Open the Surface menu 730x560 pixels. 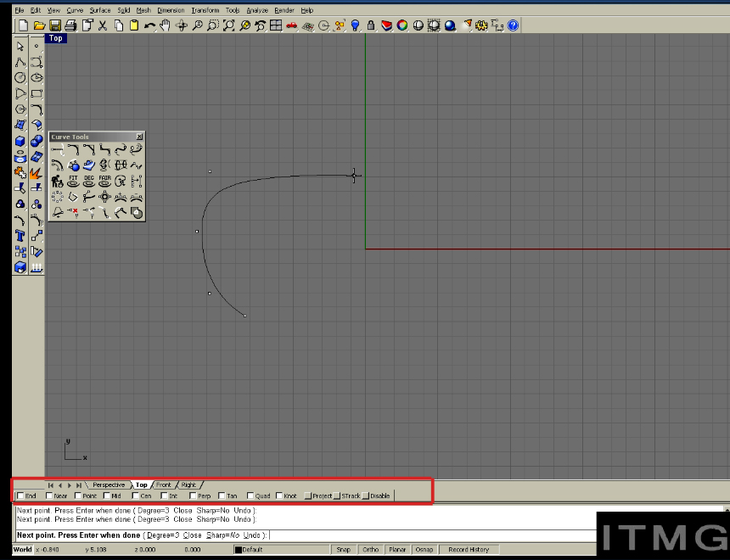100,10
